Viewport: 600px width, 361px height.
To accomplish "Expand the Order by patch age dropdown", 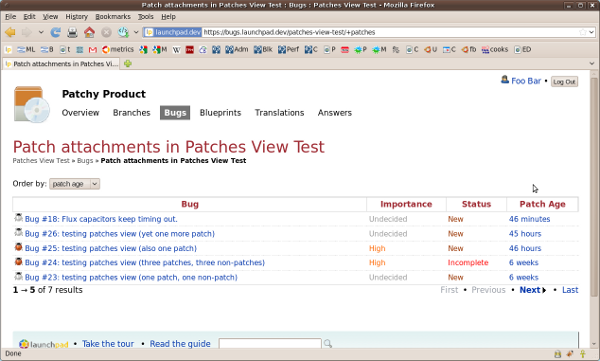I will (75, 184).
